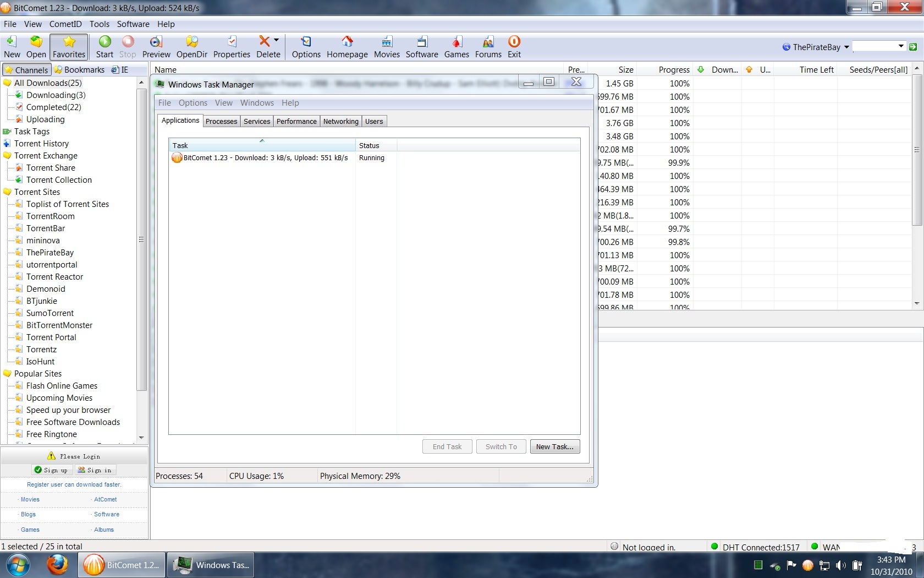
Task: Click download list scroll down arrow
Action: (x=916, y=303)
